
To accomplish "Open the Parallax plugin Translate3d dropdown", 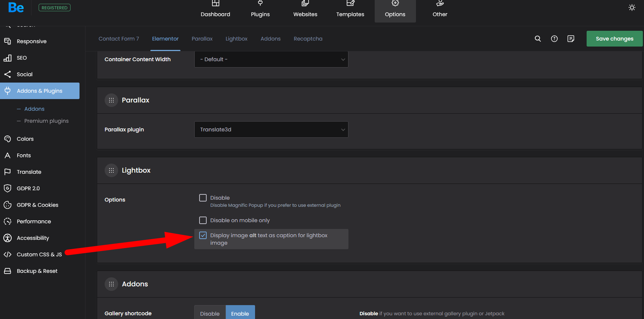I will 271,129.
